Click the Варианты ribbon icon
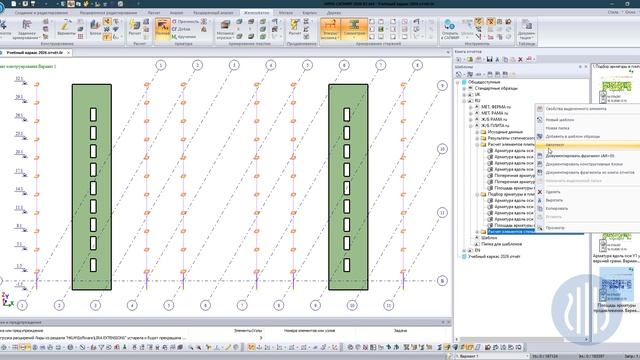 [66, 28]
